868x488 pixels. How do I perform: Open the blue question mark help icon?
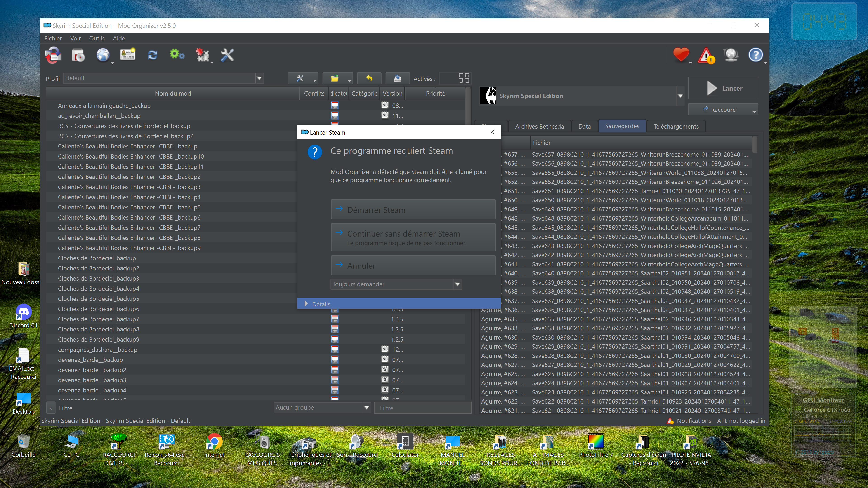tap(756, 55)
